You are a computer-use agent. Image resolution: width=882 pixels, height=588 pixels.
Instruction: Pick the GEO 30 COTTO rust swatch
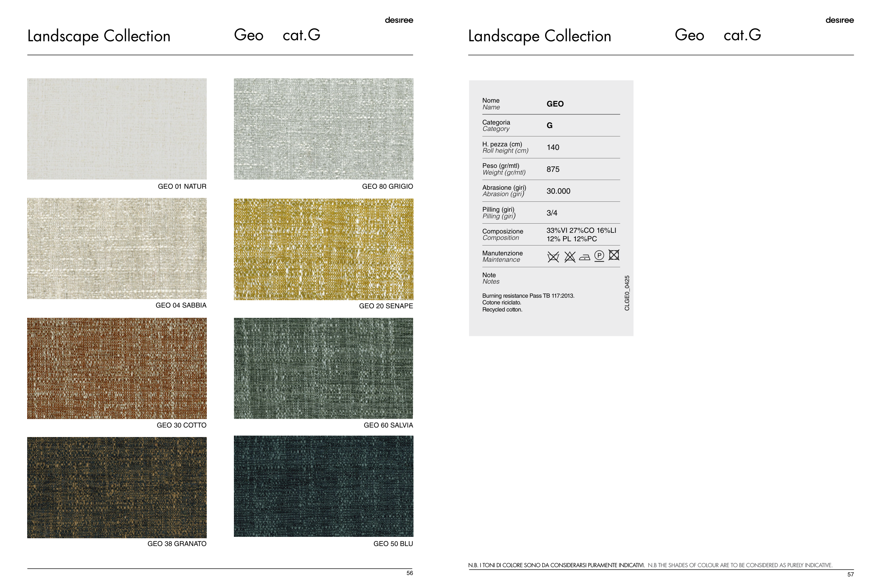click(x=117, y=368)
